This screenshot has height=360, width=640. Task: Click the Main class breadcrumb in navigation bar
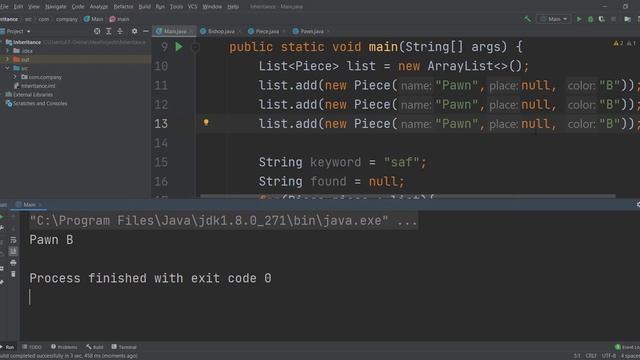(x=93, y=19)
